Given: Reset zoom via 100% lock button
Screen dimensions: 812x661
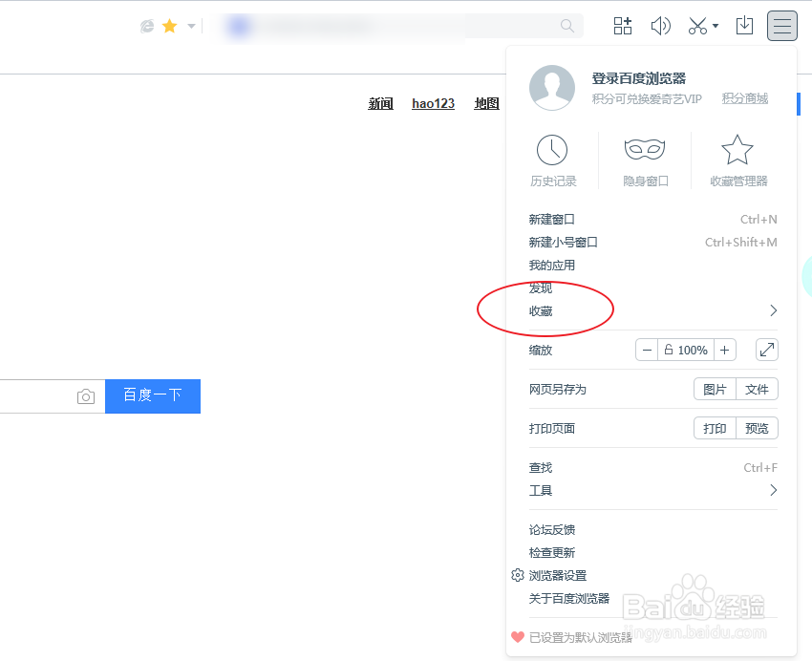Looking at the screenshot, I should tap(686, 350).
